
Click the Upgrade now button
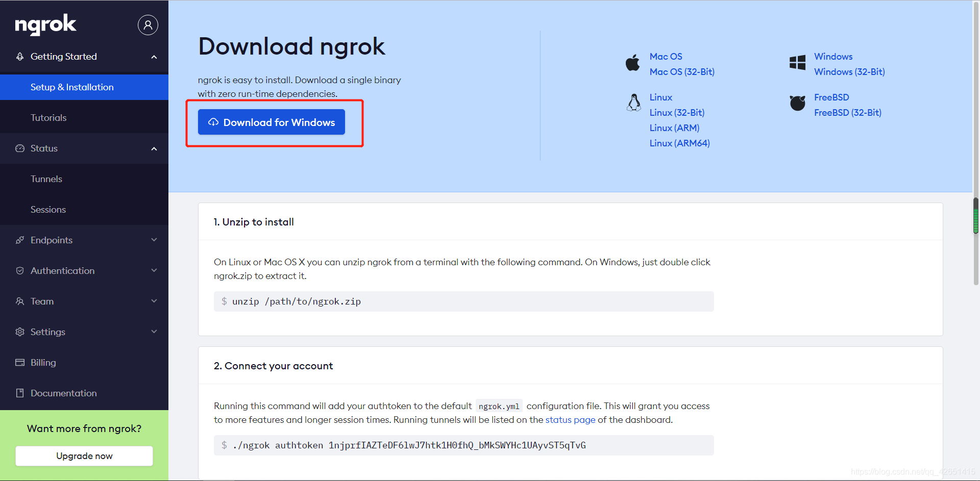click(x=84, y=456)
